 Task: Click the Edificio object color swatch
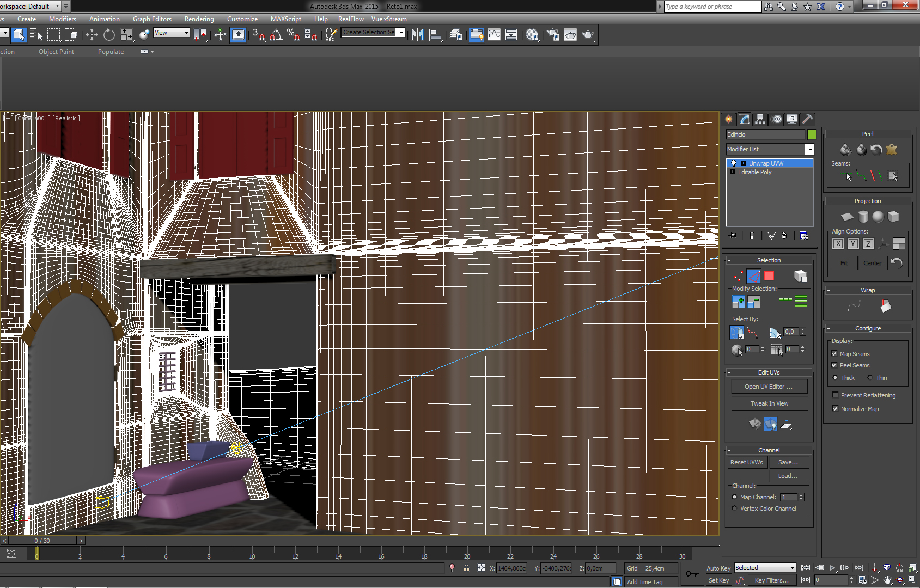[812, 134]
